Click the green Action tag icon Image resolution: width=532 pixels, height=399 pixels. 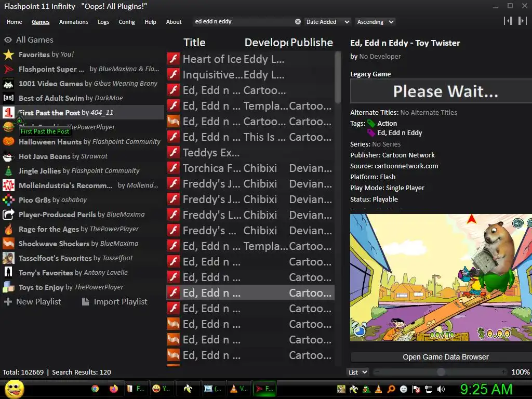pos(371,124)
